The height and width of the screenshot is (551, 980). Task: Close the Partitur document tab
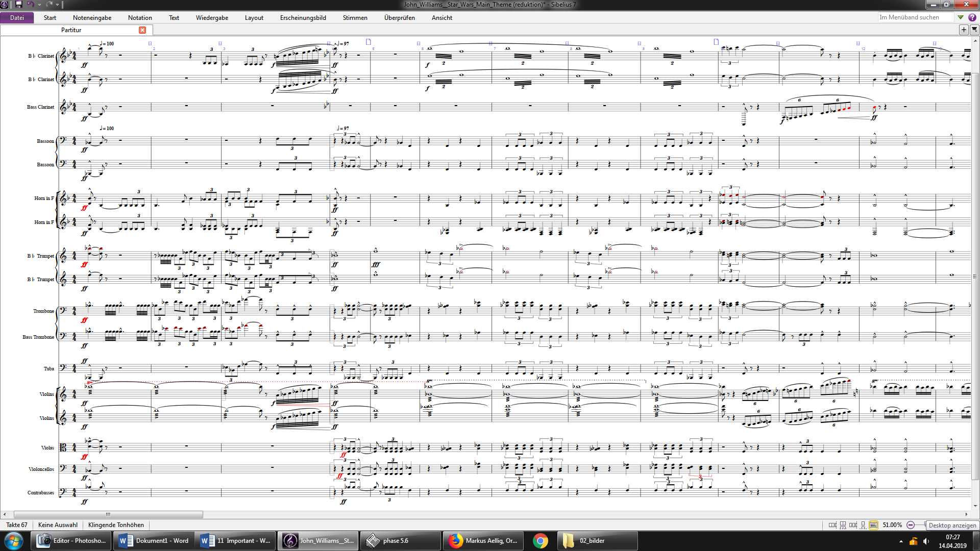[142, 30]
